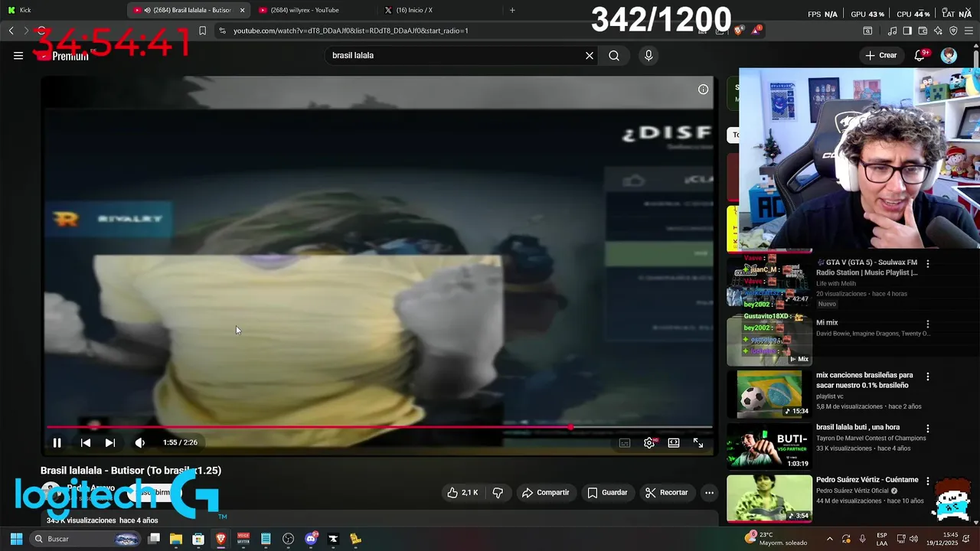Open Brave Rewards triangle icon
Screen dimensions: 980x551
pos(756,31)
